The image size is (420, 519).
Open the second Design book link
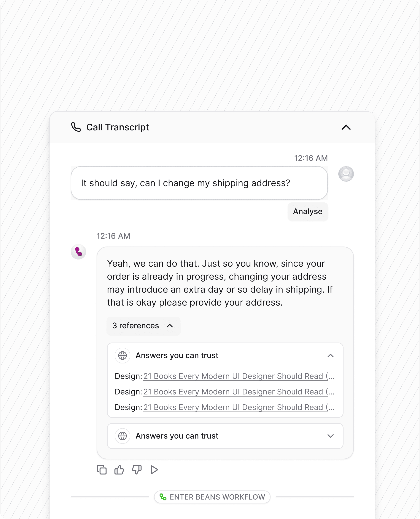point(238,392)
